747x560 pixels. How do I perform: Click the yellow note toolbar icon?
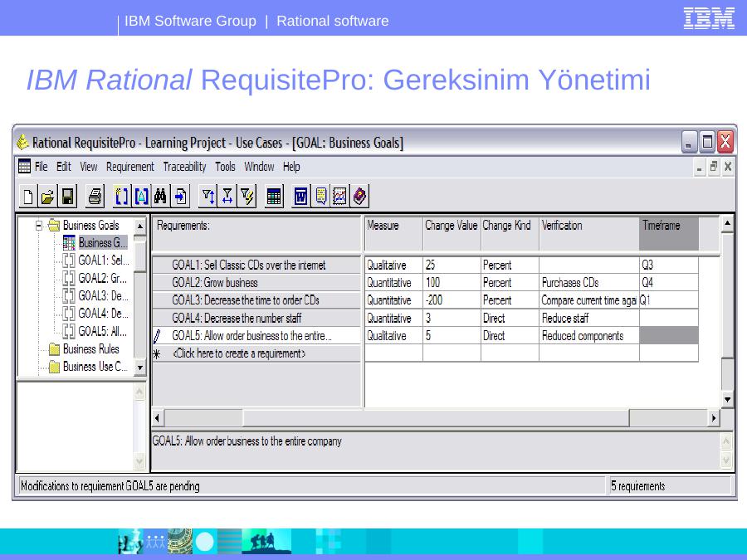point(321,196)
